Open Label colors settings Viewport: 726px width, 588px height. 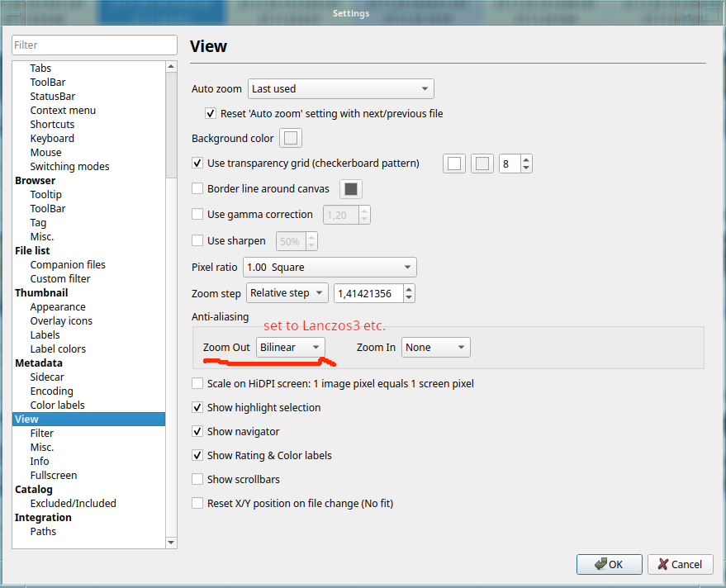pyautogui.click(x=58, y=349)
